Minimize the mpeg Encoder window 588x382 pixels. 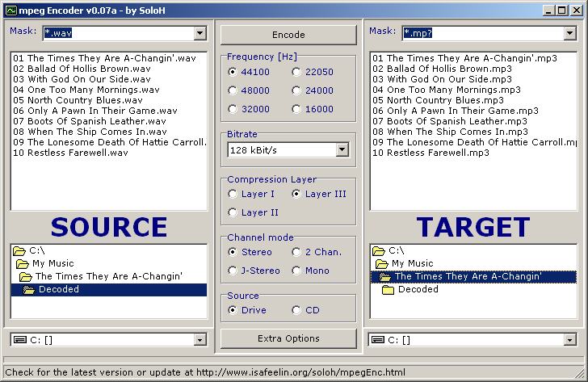(548, 10)
